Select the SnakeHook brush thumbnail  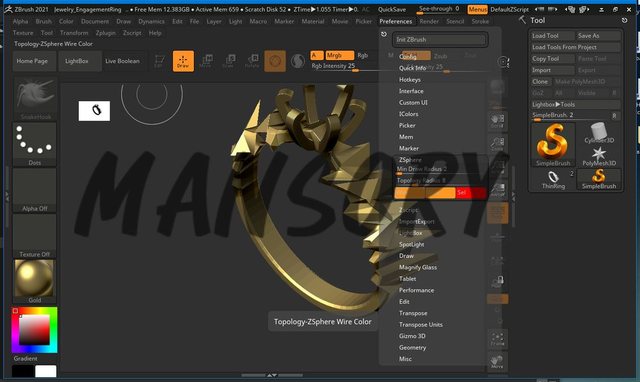tap(35, 98)
